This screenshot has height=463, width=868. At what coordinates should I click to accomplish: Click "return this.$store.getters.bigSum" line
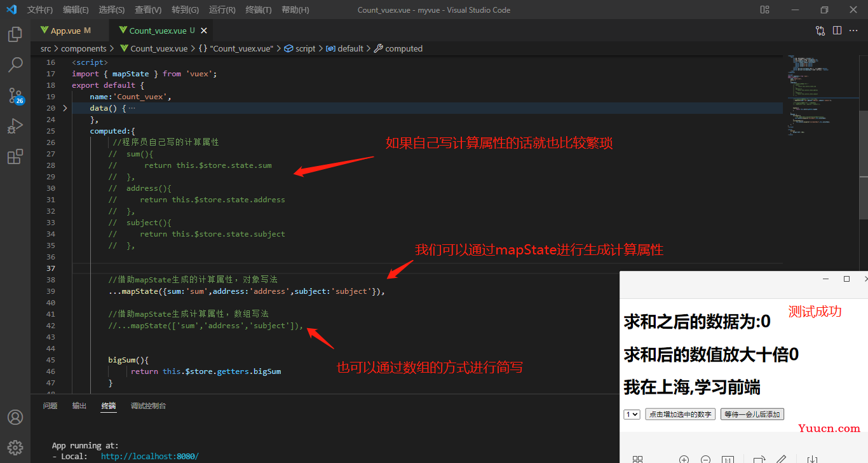[x=206, y=371]
